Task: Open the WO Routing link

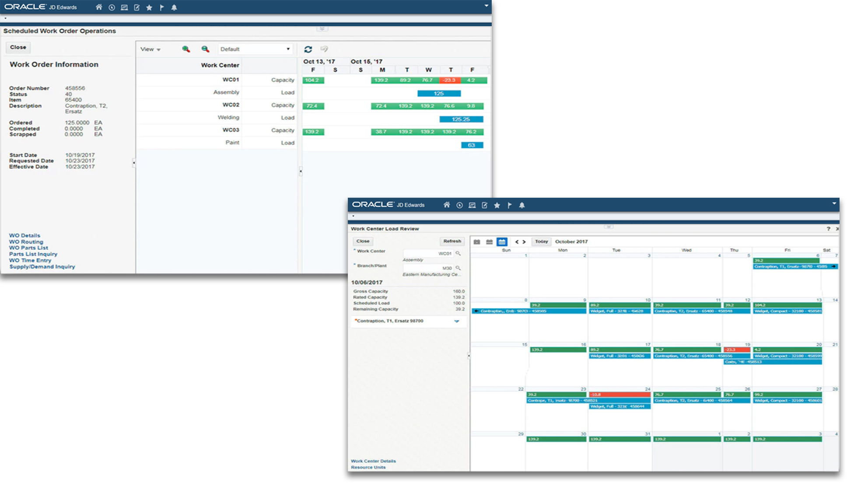Action: [26, 241]
